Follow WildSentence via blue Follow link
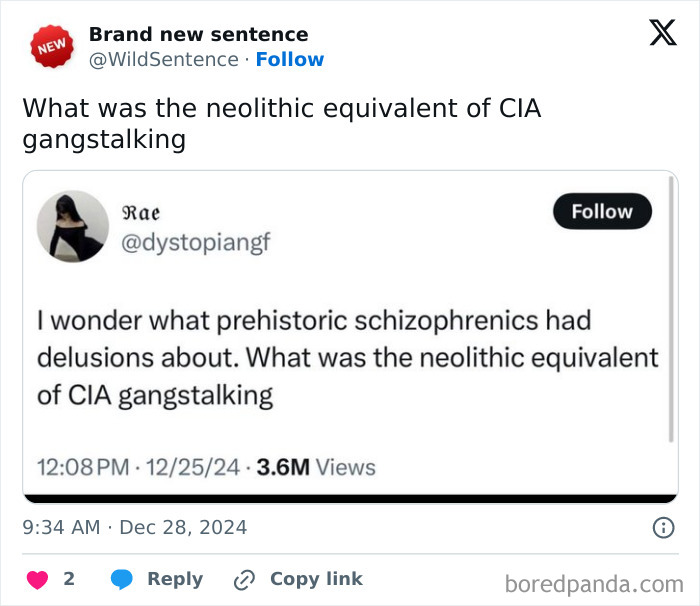 [289, 59]
